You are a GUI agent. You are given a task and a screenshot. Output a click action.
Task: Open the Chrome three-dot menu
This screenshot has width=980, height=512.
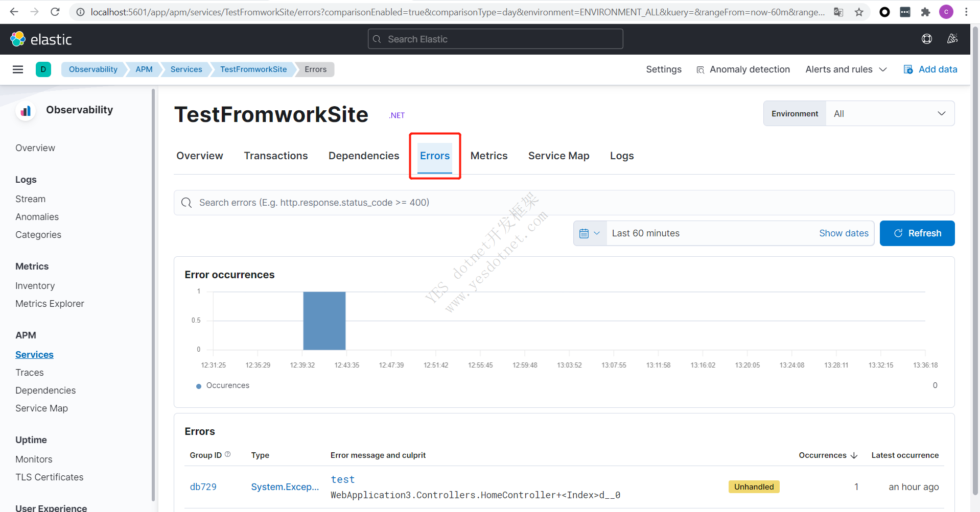click(x=966, y=12)
